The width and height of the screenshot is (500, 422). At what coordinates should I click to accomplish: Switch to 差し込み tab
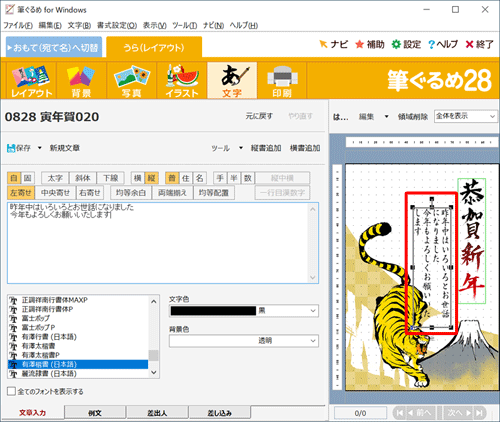click(x=219, y=413)
